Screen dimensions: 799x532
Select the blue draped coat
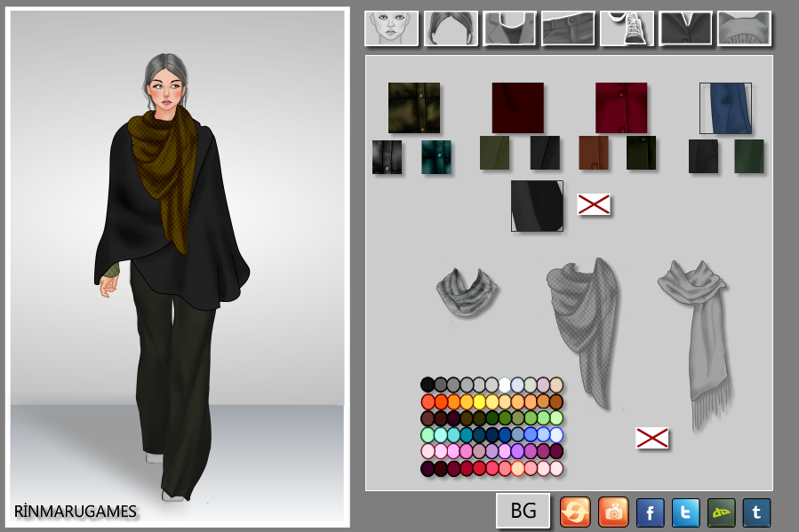[725, 108]
